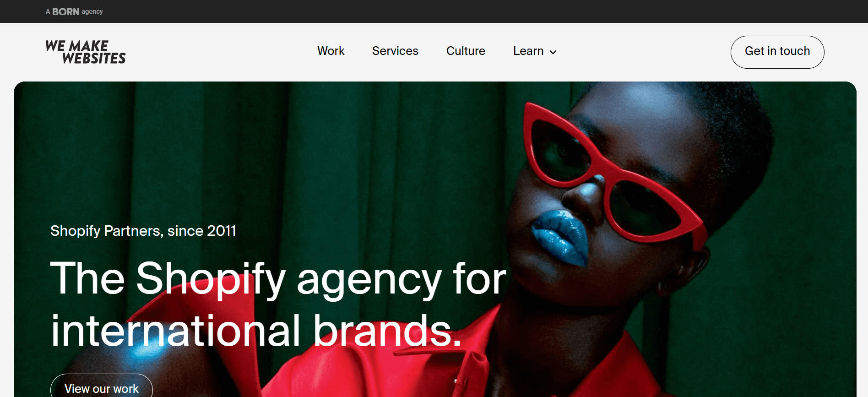Click the word 'agency' in the top bar
Viewport: 868px width, 397px height.
point(92,11)
